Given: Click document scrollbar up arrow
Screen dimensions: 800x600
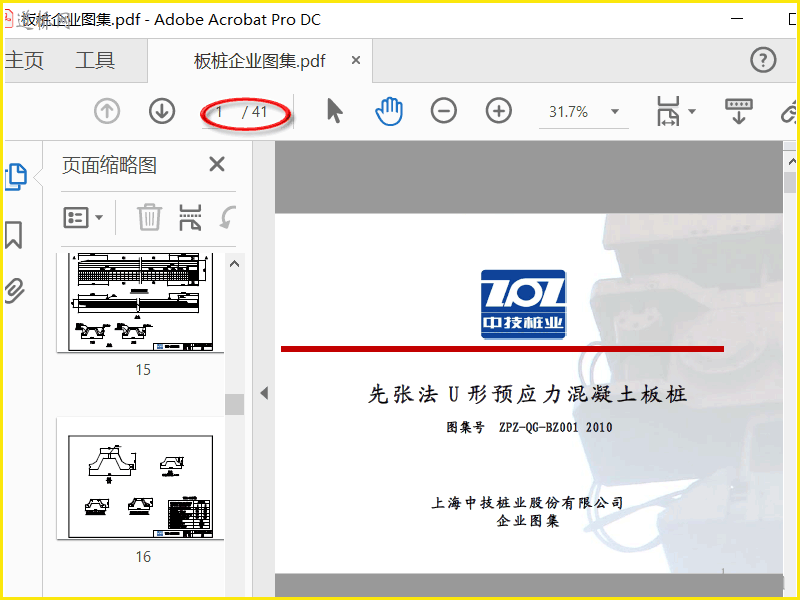Looking at the screenshot, I should click(791, 162).
